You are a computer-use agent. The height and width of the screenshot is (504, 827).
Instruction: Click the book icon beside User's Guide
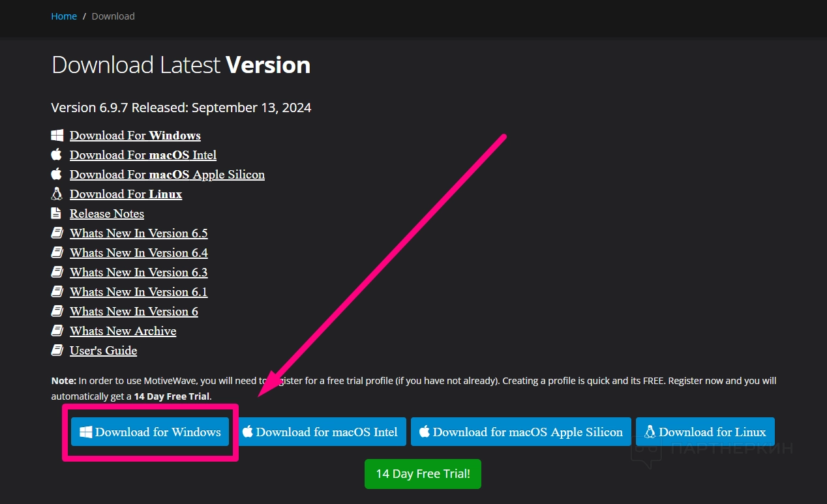tap(57, 351)
